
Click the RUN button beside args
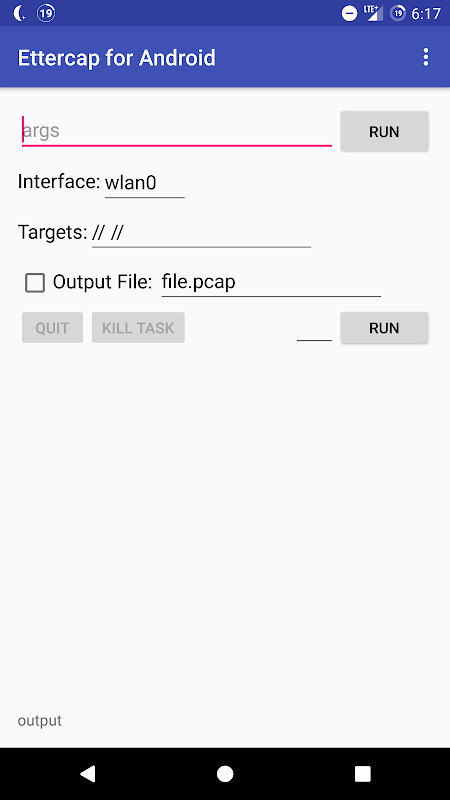(384, 132)
